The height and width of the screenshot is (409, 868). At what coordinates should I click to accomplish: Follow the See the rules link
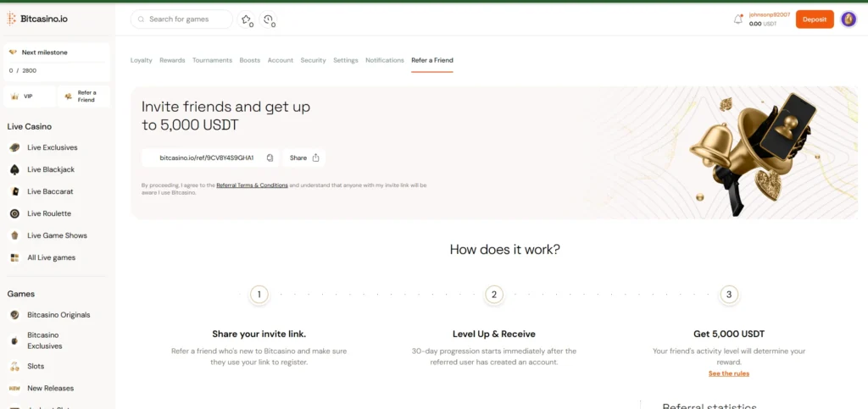[x=728, y=373]
